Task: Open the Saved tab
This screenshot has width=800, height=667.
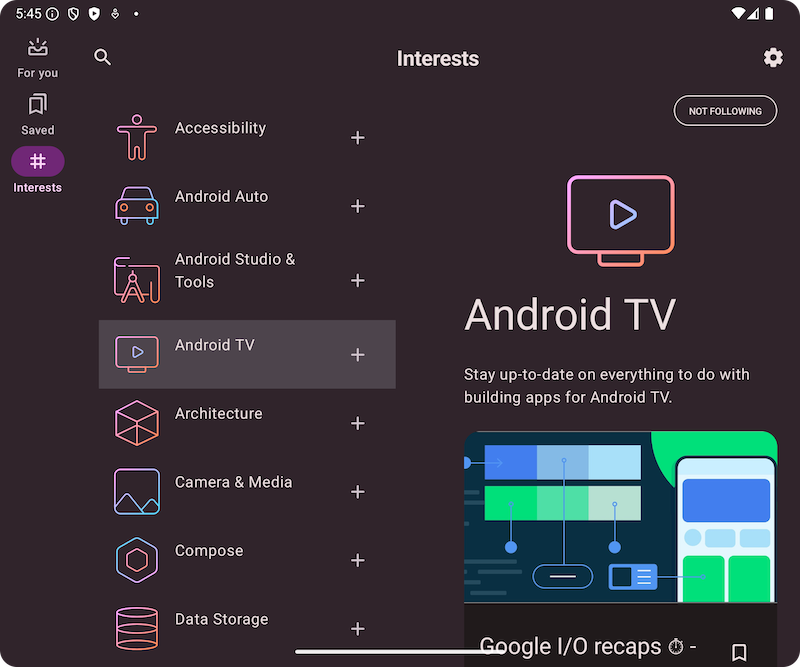Action: [38, 114]
